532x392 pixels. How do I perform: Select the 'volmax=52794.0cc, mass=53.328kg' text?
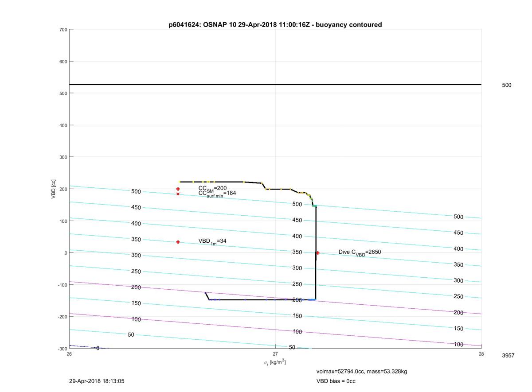(x=361, y=371)
